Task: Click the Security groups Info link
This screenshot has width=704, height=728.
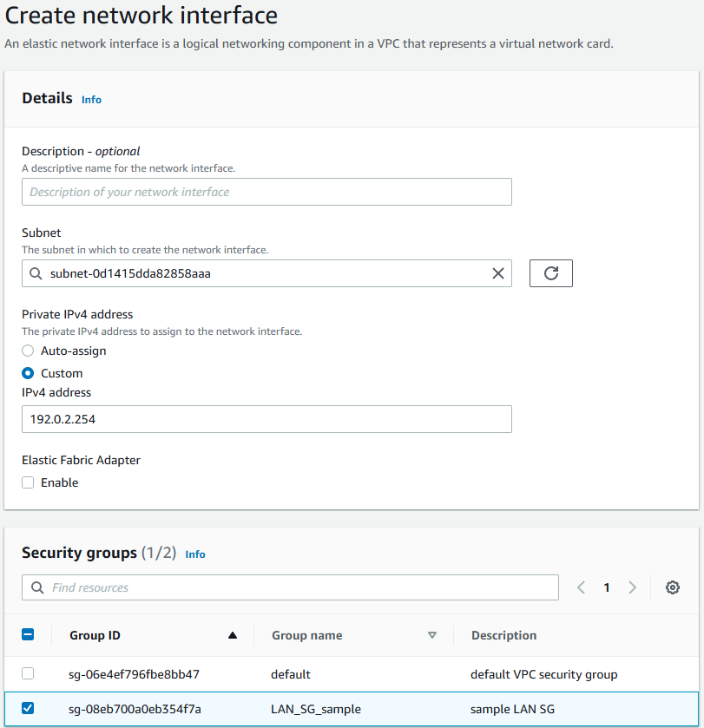Action: pyautogui.click(x=194, y=554)
